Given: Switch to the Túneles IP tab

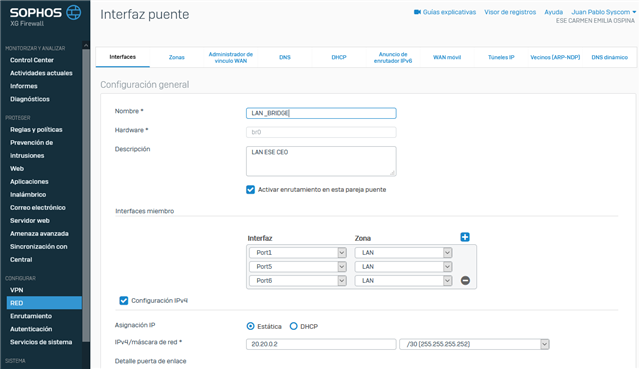Looking at the screenshot, I should pyautogui.click(x=501, y=58).
